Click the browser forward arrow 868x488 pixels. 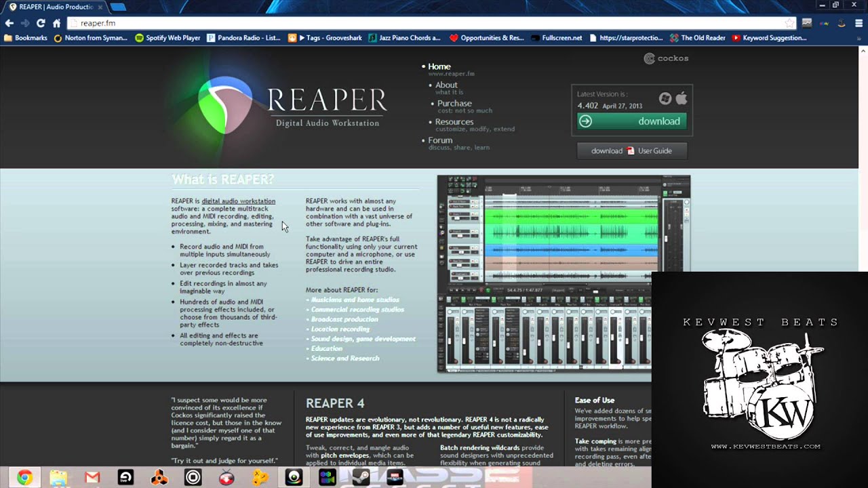coord(24,23)
